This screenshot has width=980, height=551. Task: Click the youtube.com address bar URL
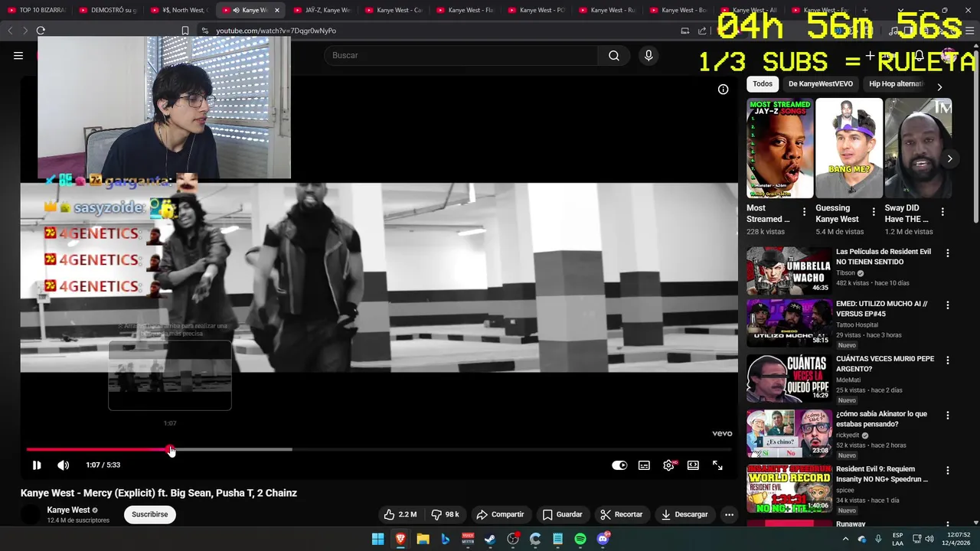pos(276,31)
